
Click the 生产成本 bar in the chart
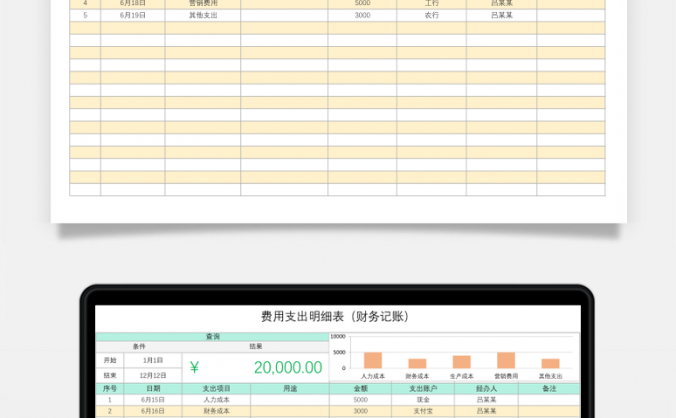pyautogui.click(x=462, y=362)
